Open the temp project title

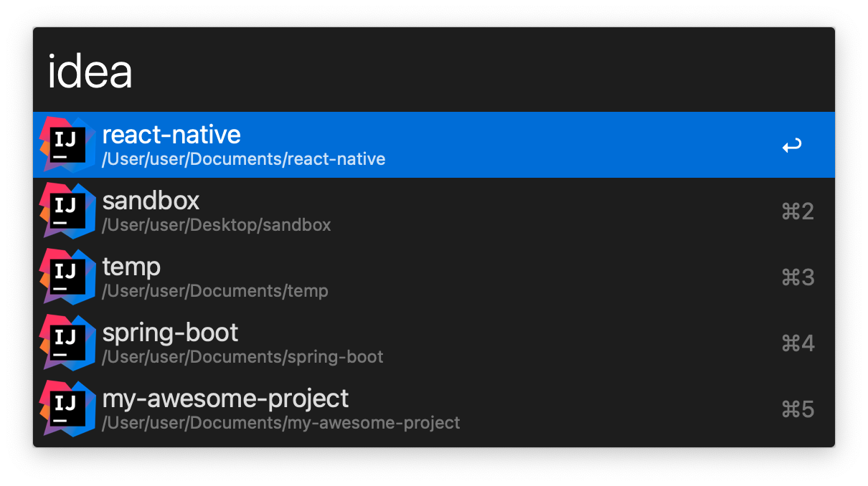point(131,267)
